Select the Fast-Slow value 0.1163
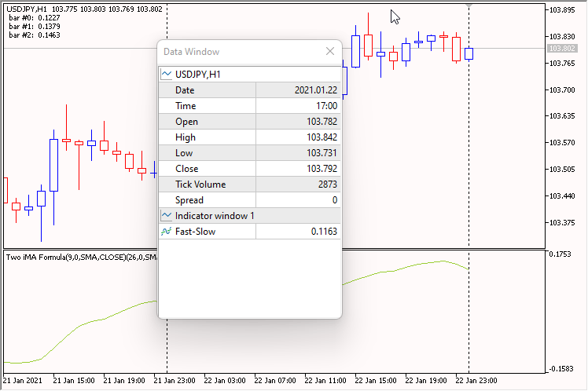Viewport: 588px width, 391px height. pyautogui.click(x=324, y=232)
